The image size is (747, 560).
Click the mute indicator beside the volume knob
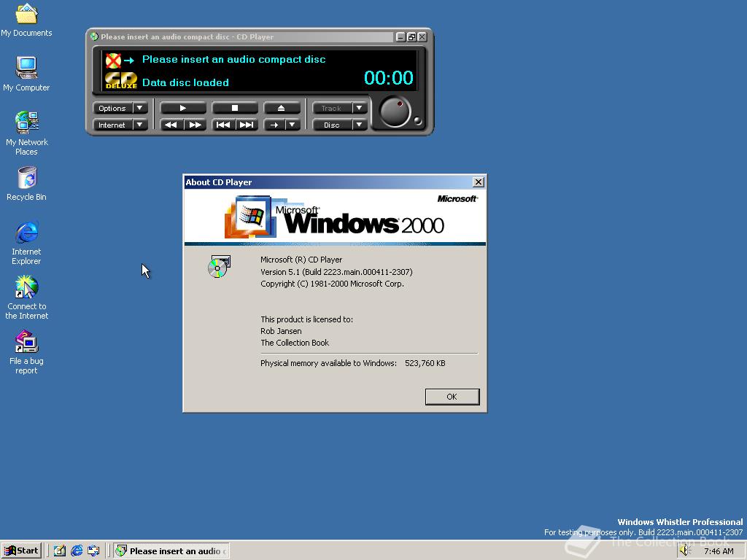tap(418, 120)
